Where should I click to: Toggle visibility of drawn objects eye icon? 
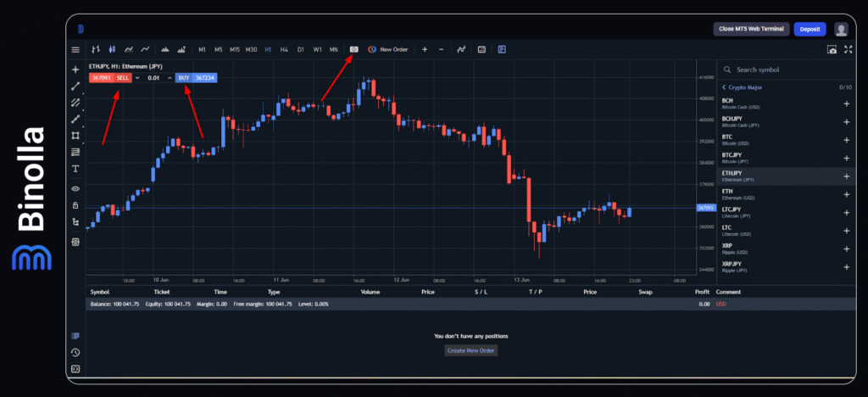click(x=75, y=188)
